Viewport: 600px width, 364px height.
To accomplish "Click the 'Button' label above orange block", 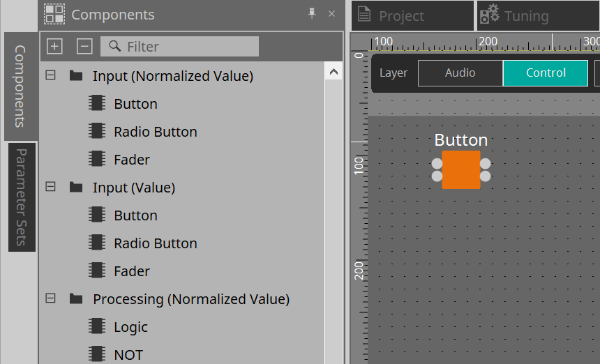I will (x=461, y=140).
